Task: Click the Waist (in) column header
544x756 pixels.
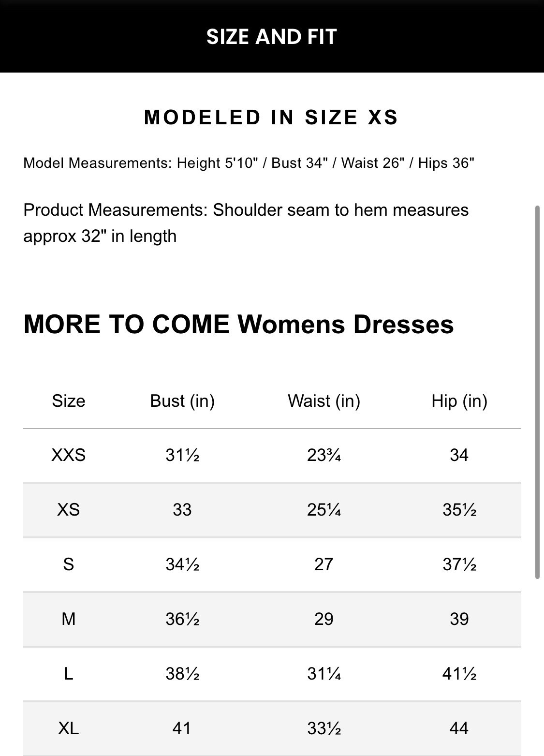Action: pyautogui.click(x=324, y=401)
